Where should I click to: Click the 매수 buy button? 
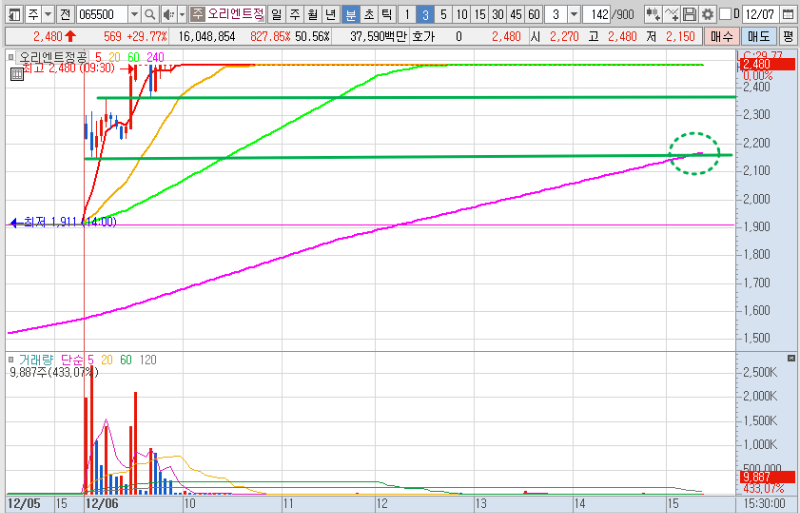[x=721, y=36]
